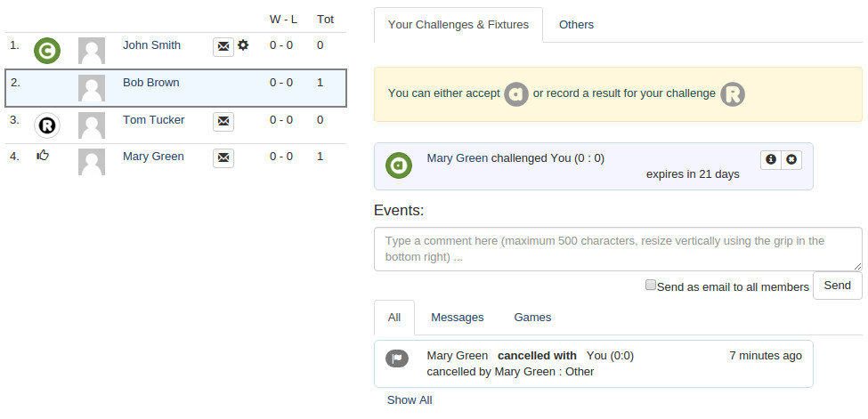
Task: Click the envelope icon beside Mary Green
Action: tap(223, 157)
